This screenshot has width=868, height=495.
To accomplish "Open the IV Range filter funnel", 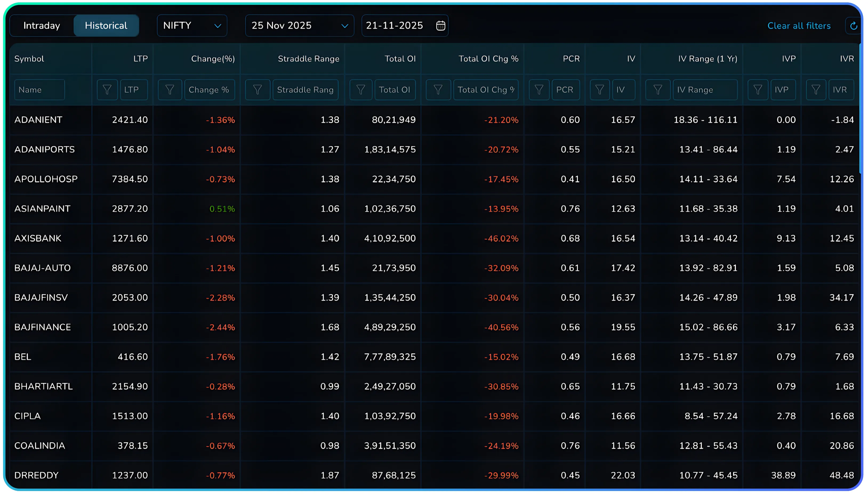I will click(x=657, y=90).
